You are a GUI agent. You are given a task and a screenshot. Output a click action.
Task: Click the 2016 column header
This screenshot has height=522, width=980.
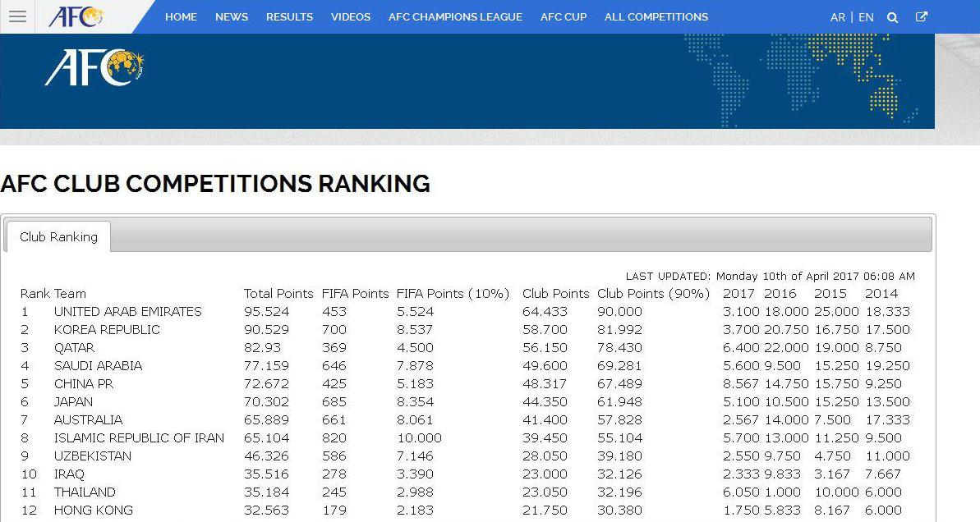(780, 294)
